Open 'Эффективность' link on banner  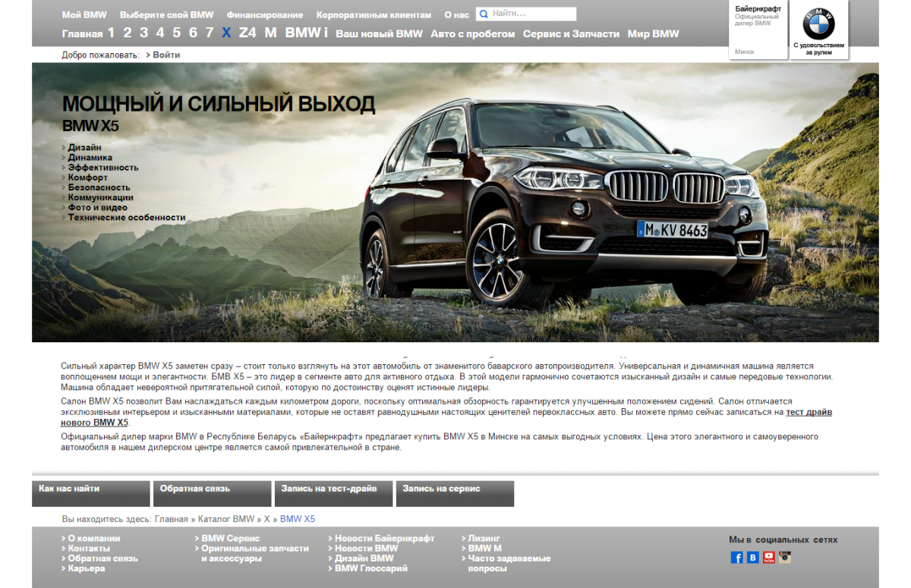[103, 167]
